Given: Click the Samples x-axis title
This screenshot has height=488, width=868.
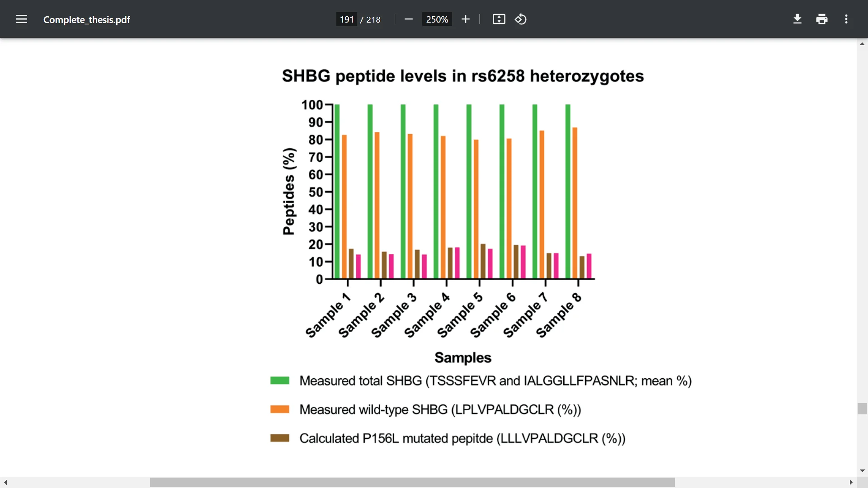Looking at the screenshot, I should [463, 357].
